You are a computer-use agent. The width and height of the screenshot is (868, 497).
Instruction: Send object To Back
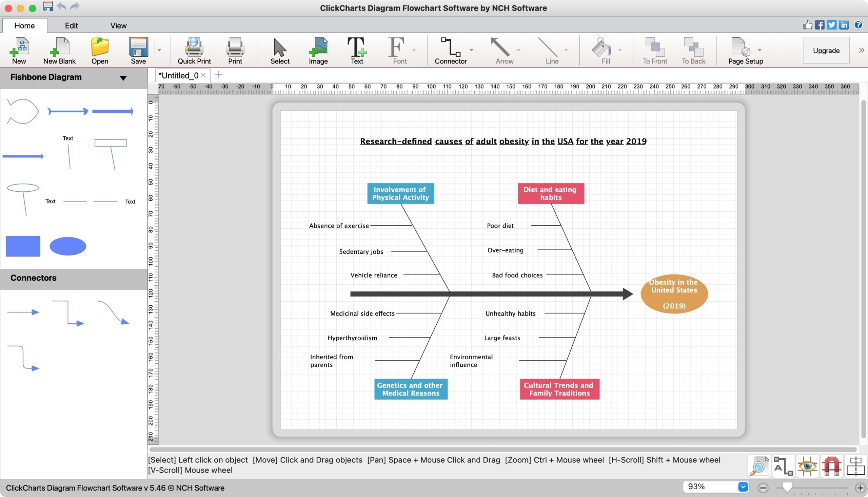pos(693,51)
